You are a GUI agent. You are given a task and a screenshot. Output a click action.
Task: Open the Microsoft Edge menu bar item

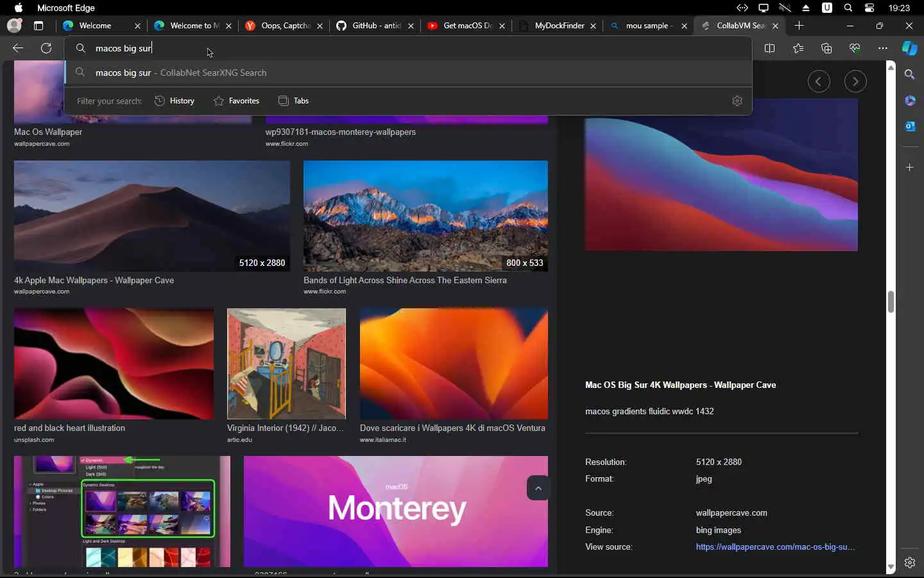[66, 8]
